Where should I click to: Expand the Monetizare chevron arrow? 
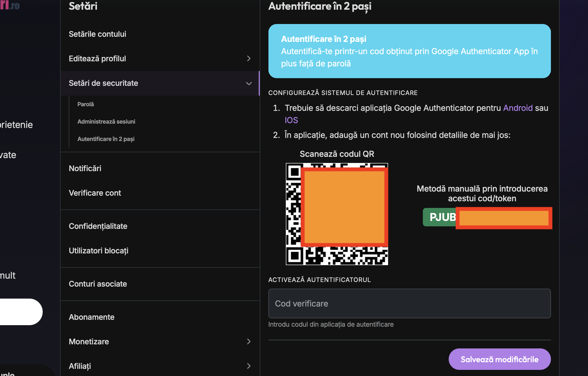(249, 342)
